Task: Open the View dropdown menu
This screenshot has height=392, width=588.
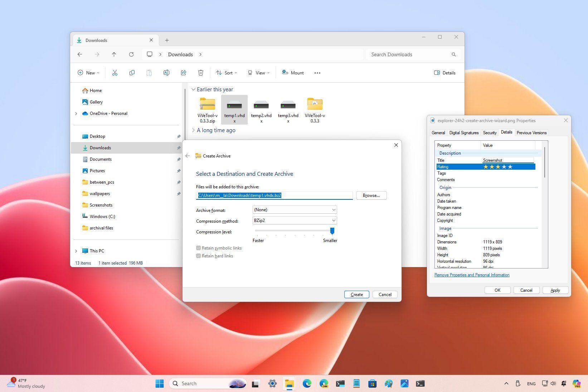Action: tap(259, 73)
